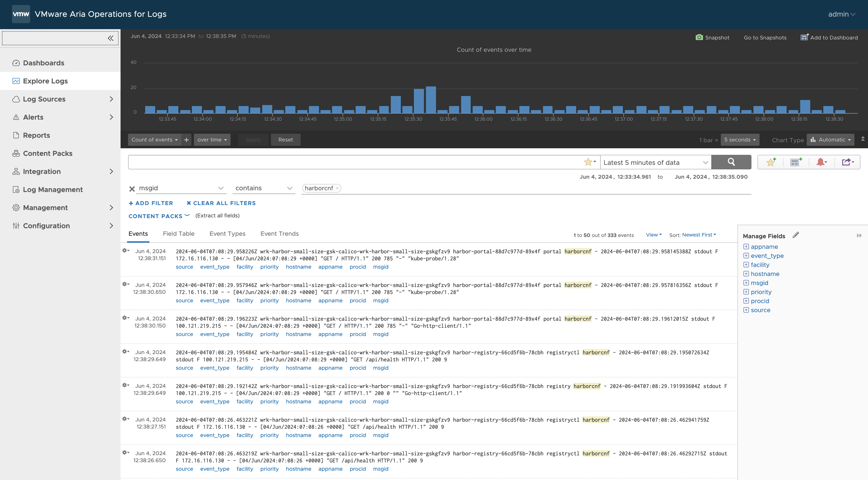Click Go to Snapshots link

point(765,37)
